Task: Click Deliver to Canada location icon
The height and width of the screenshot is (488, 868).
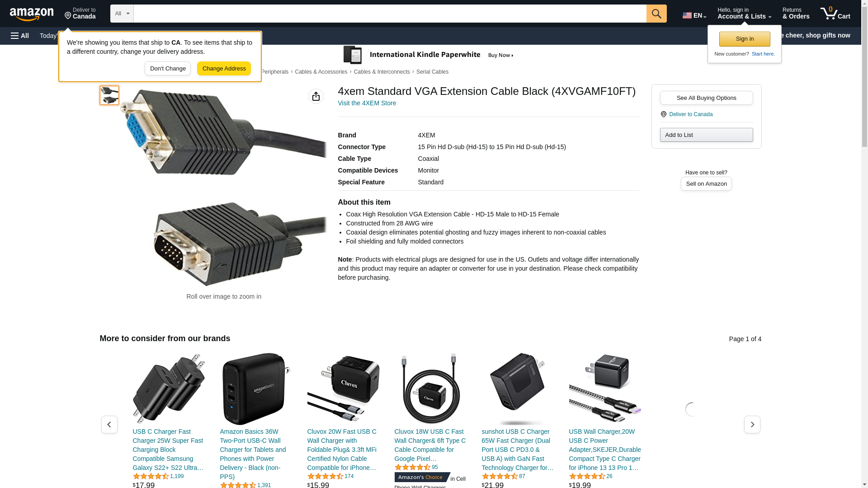Action: [x=664, y=114]
